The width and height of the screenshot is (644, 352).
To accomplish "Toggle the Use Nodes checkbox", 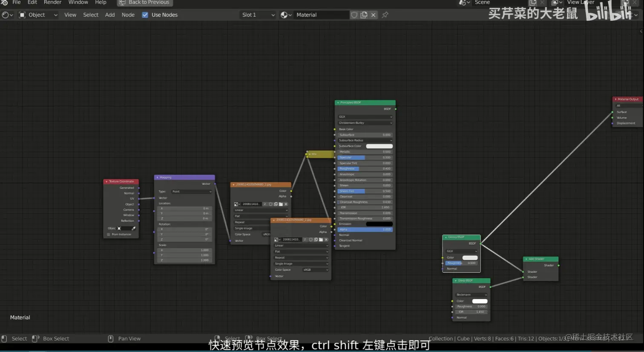I will coord(145,15).
